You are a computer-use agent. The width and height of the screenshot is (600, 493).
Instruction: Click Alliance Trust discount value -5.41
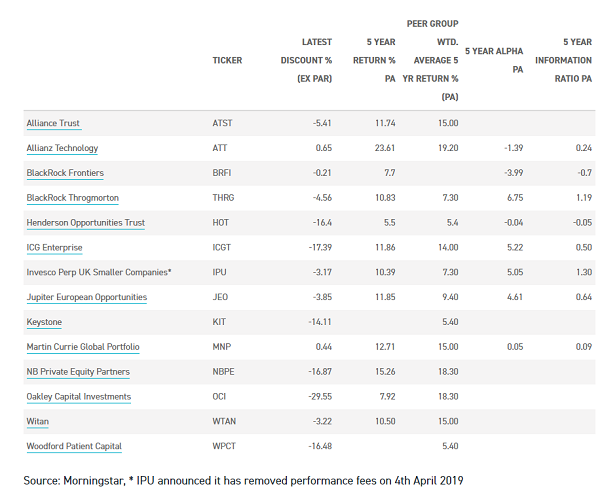coord(322,123)
